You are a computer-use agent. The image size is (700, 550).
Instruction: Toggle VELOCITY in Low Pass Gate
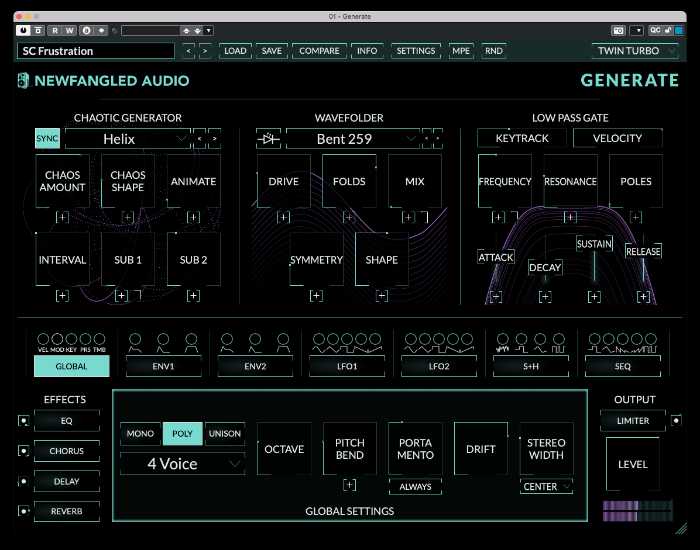(617, 138)
